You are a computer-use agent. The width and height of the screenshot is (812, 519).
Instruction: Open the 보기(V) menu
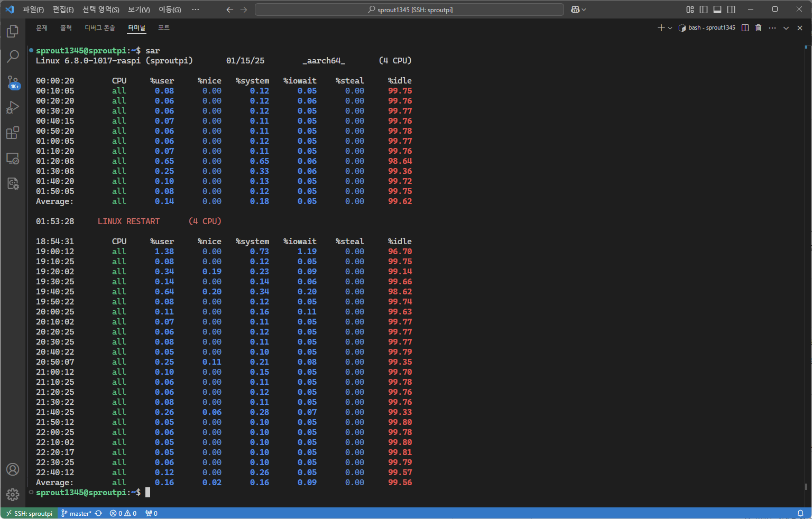pos(139,10)
